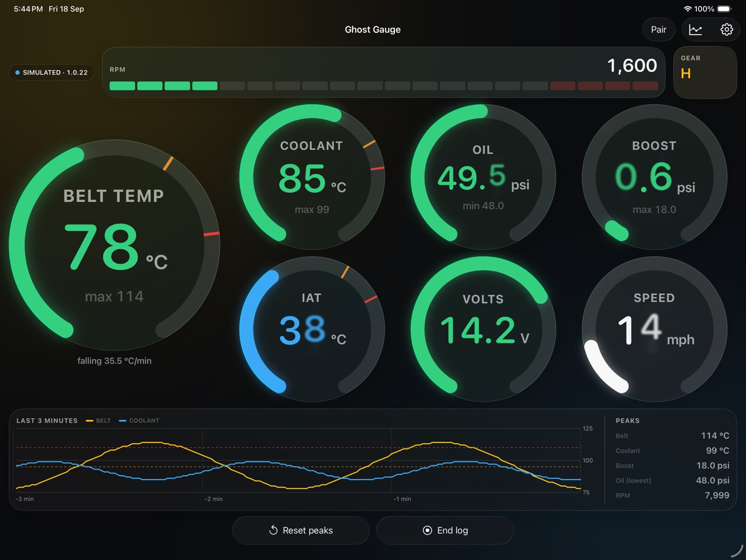Viewport: 746px width, 560px height.
Task: Click the RPM value 1,600
Action: [x=632, y=65]
